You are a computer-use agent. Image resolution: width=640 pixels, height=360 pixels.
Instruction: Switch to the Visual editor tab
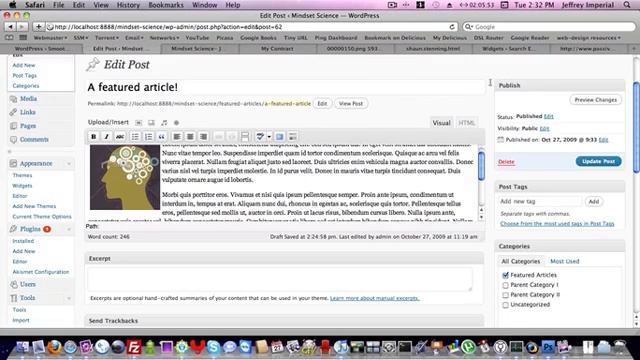pos(441,123)
